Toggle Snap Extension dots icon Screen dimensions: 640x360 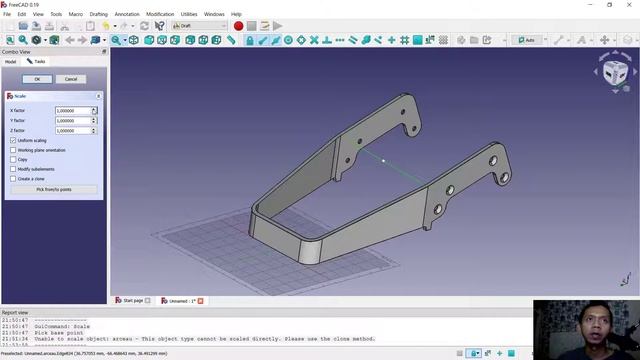pyautogui.click(x=340, y=40)
